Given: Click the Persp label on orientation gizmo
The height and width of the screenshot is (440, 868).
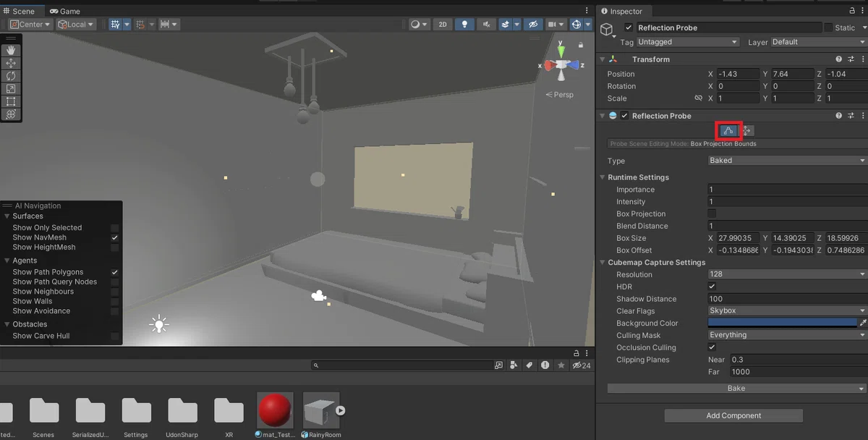Looking at the screenshot, I should pos(559,95).
